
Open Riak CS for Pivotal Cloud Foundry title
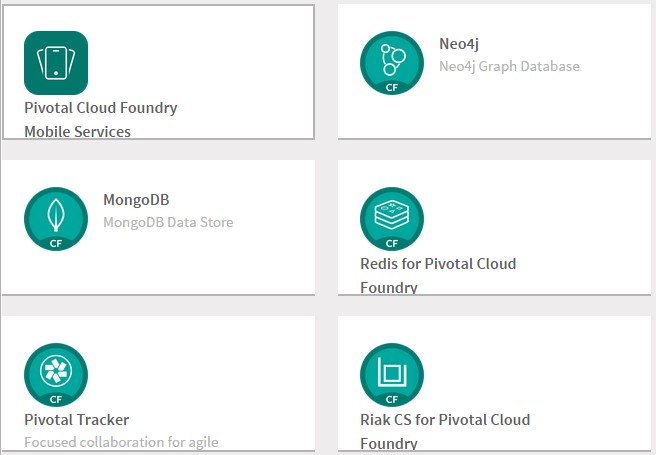445,431
